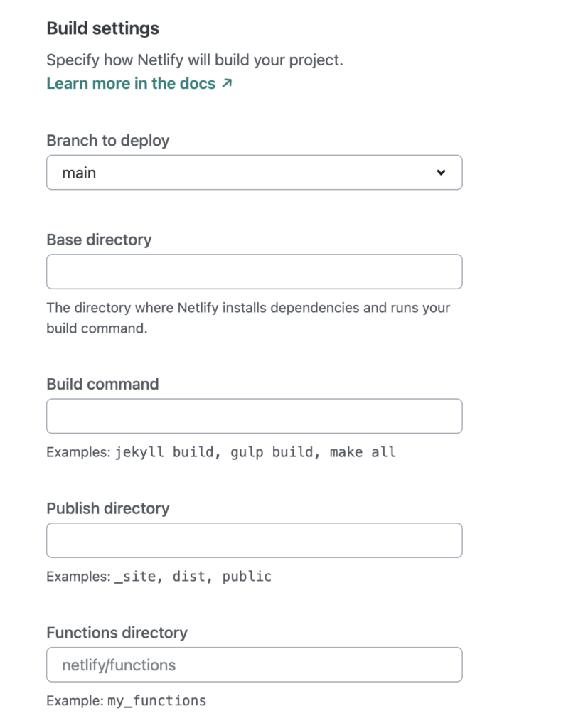Click the 'Functions directory' field label
The width and height of the screenshot is (561, 728).
coord(117,633)
